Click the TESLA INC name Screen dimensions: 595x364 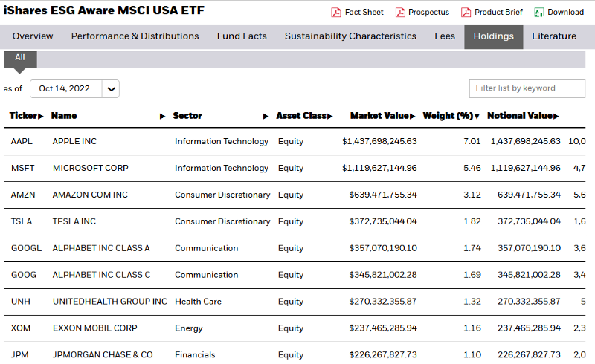coord(74,221)
